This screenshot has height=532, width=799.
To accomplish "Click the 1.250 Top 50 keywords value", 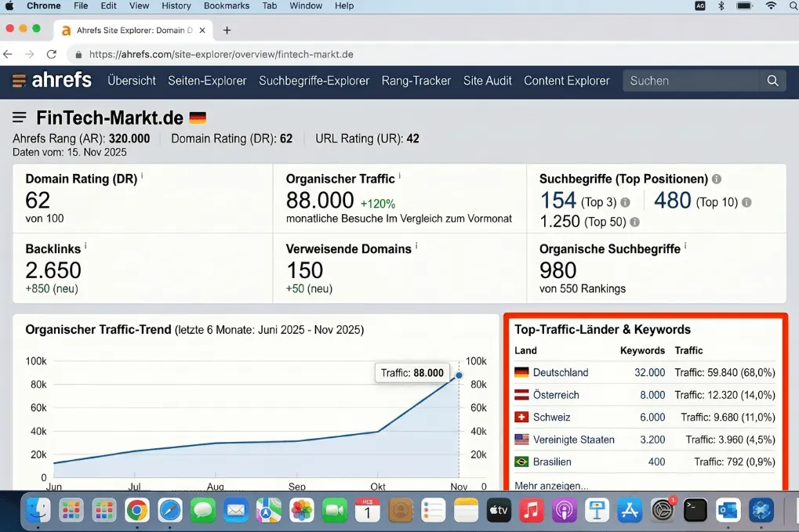I will coord(560,222).
